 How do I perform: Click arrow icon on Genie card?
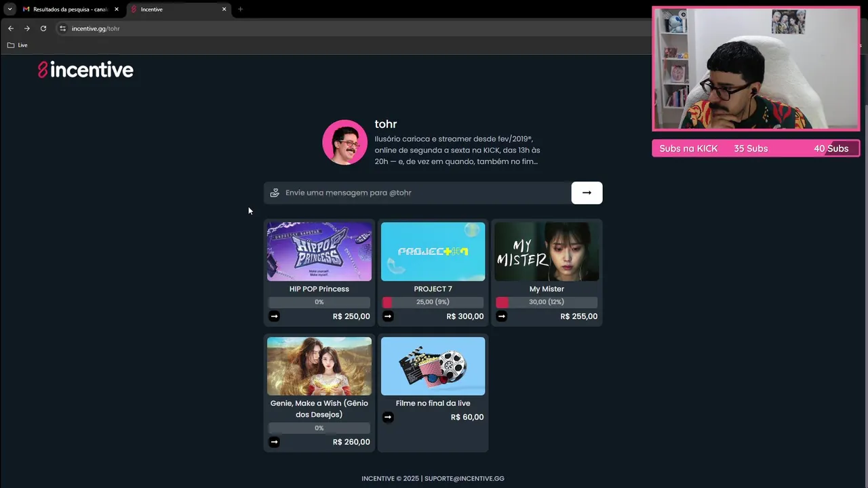[274, 442]
